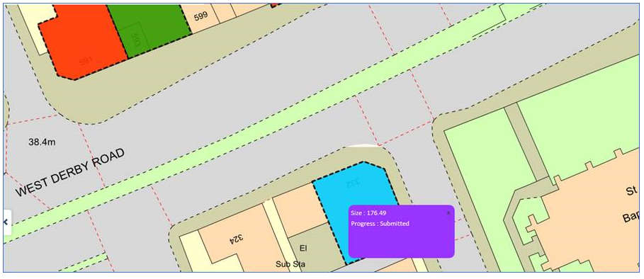Click 'Size : 176.49' text in popup

pos(368,213)
